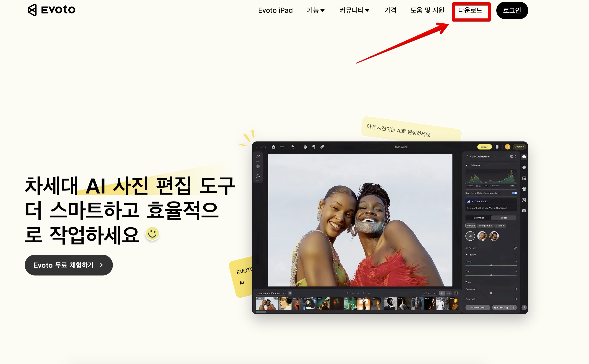This screenshot has height=364, width=589.
Task: Expand the 기능 dropdown menu
Action: point(316,10)
